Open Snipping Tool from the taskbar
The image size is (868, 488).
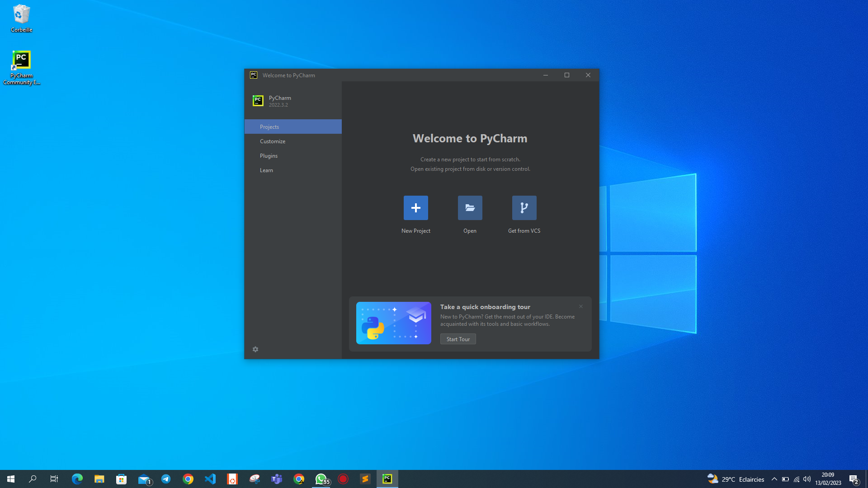255,479
